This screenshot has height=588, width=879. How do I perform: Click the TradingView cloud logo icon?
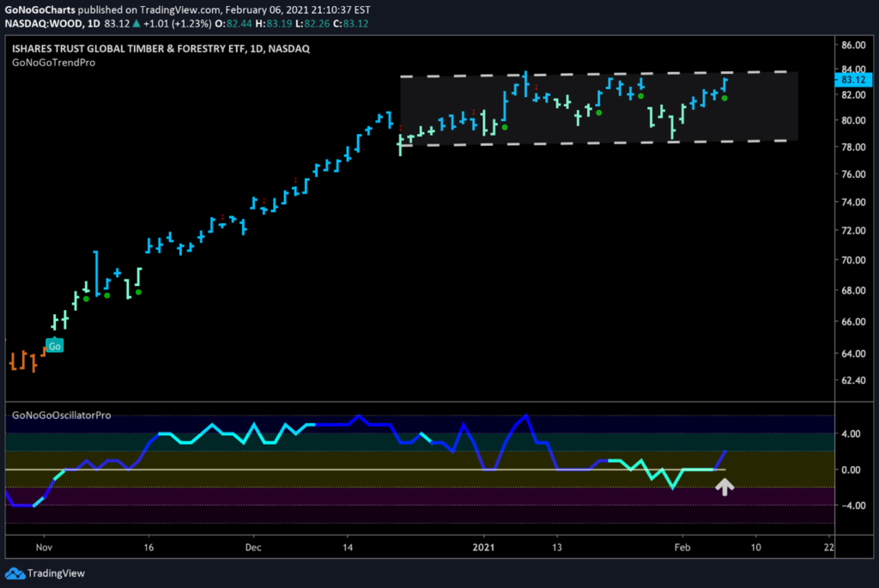coord(15,573)
